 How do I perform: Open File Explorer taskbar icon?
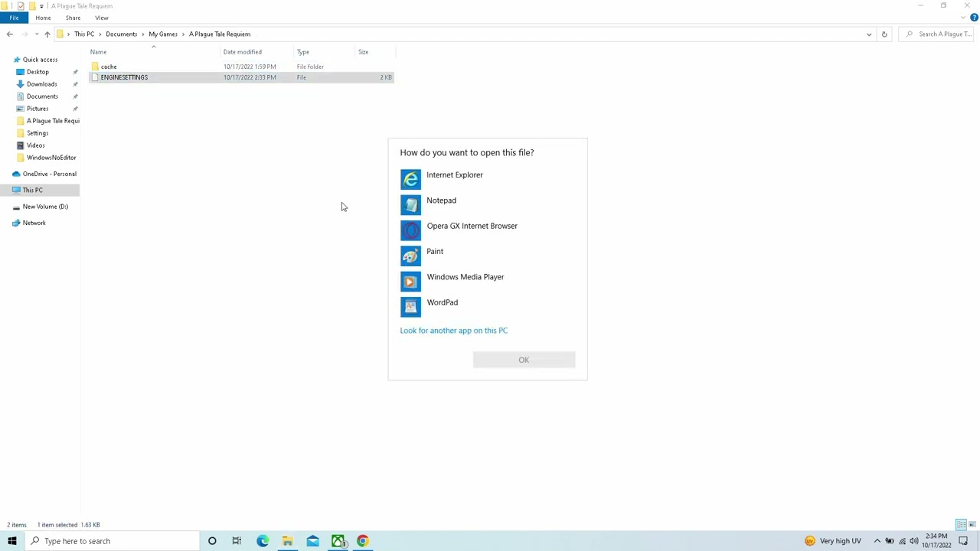287,541
